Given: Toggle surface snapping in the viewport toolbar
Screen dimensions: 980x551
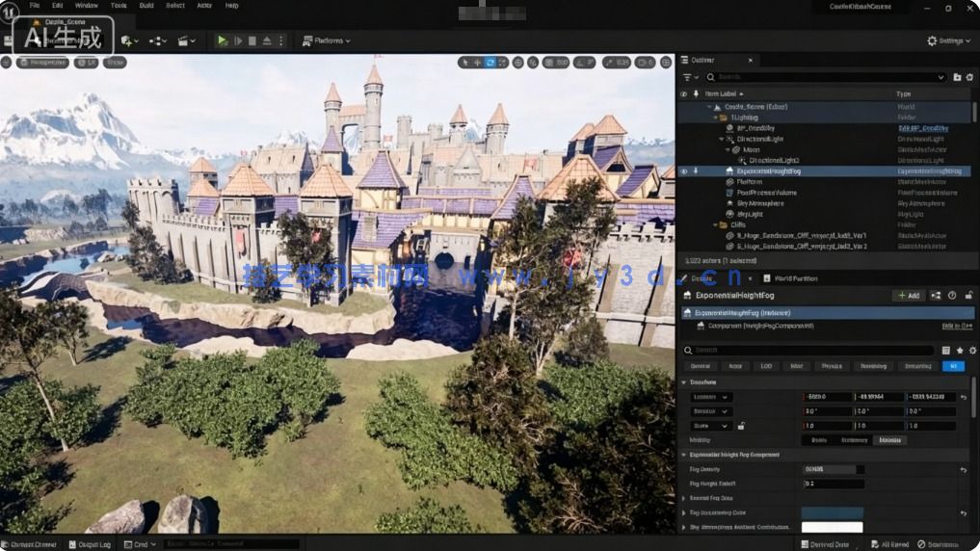Looking at the screenshot, I should pos(533,63).
